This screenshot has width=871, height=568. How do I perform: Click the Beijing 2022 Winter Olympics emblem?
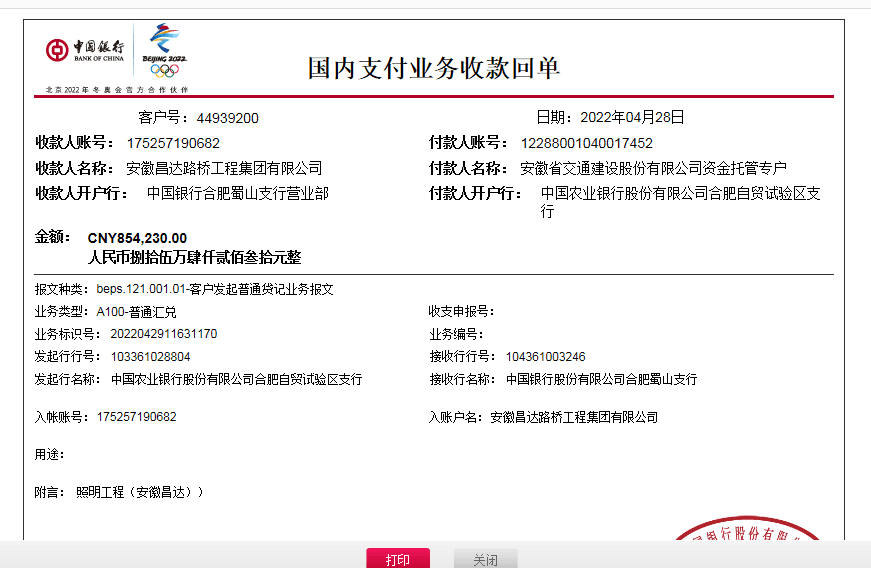click(x=164, y=50)
